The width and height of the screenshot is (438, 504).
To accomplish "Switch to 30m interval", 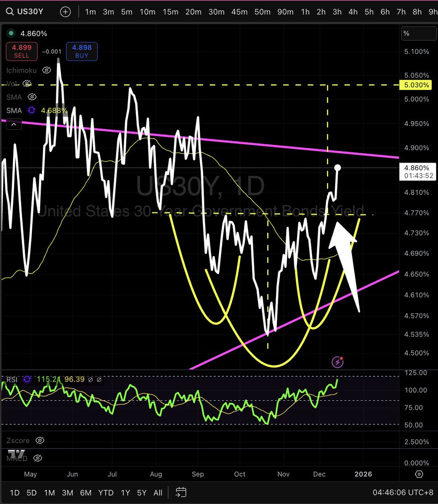I will tap(216, 12).
